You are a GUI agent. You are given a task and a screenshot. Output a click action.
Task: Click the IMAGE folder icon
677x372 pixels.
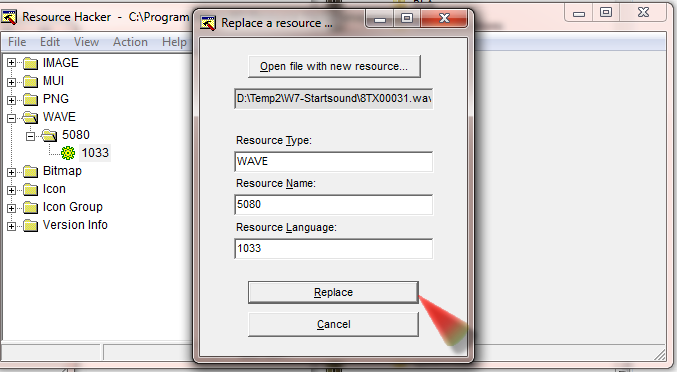[30, 63]
